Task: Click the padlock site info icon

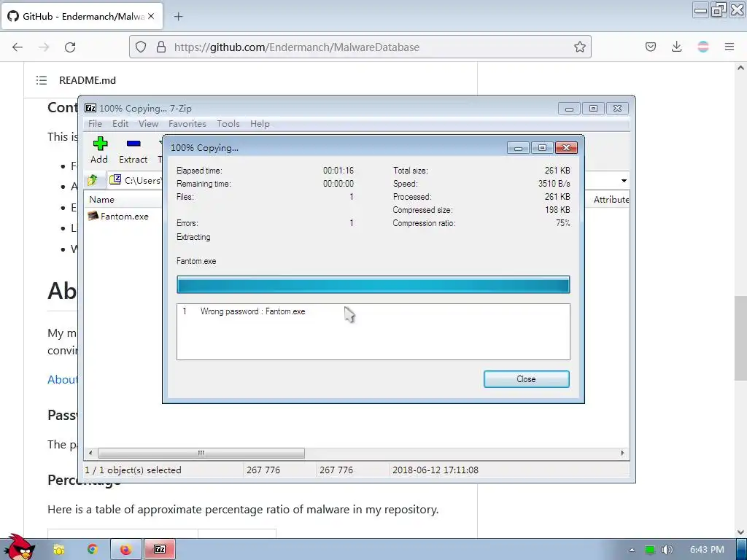Action: [161, 47]
